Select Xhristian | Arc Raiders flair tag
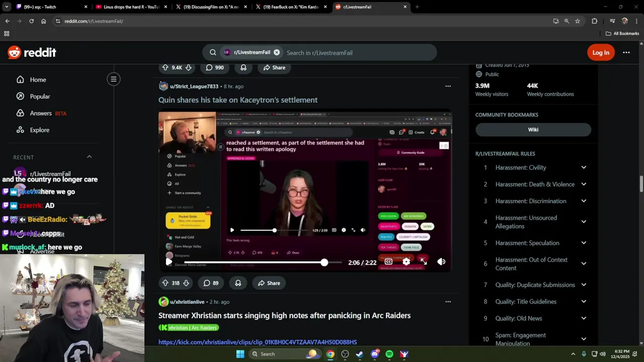This screenshot has width=644, height=362. point(189,328)
